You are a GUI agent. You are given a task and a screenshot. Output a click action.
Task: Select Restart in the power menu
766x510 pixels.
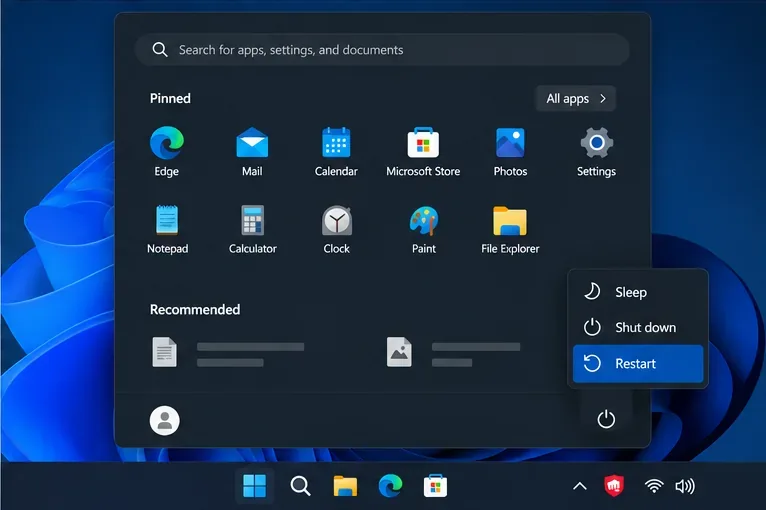(x=638, y=363)
